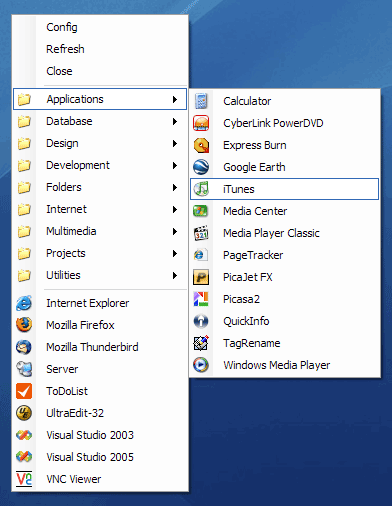
Task: Click the Visual Studio 2003 icon
Action: tap(24, 435)
